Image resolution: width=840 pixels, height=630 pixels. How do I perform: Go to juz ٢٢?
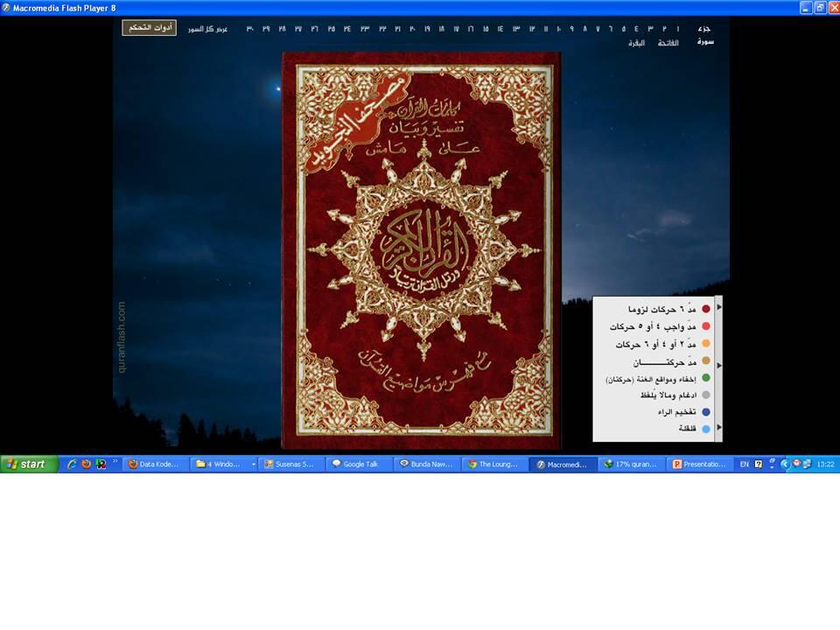pyautogui.click(x=382, y=29)
